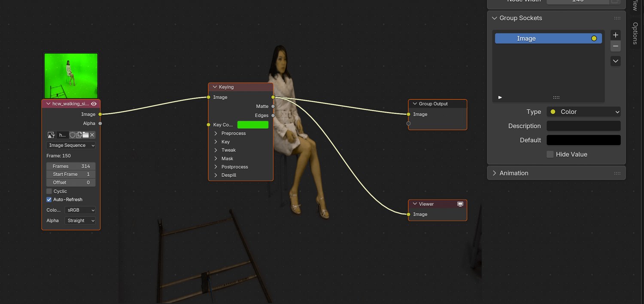644x304 pixels.
Task: Select Image socket in Group Sockets list
Action: click(548, 38)
